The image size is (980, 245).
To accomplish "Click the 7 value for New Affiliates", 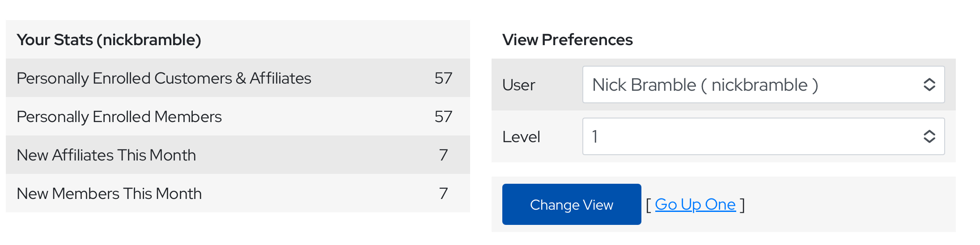I will click(443, 155).
